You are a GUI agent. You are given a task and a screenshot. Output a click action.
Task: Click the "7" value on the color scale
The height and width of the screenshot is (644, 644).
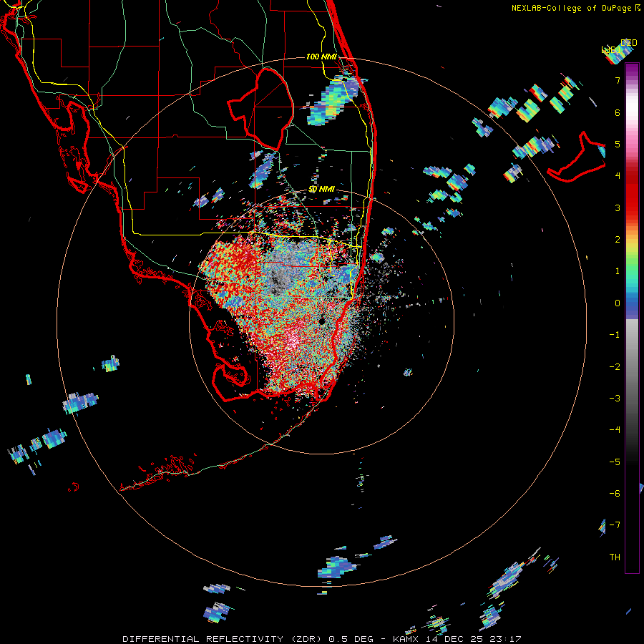(618, 80)
